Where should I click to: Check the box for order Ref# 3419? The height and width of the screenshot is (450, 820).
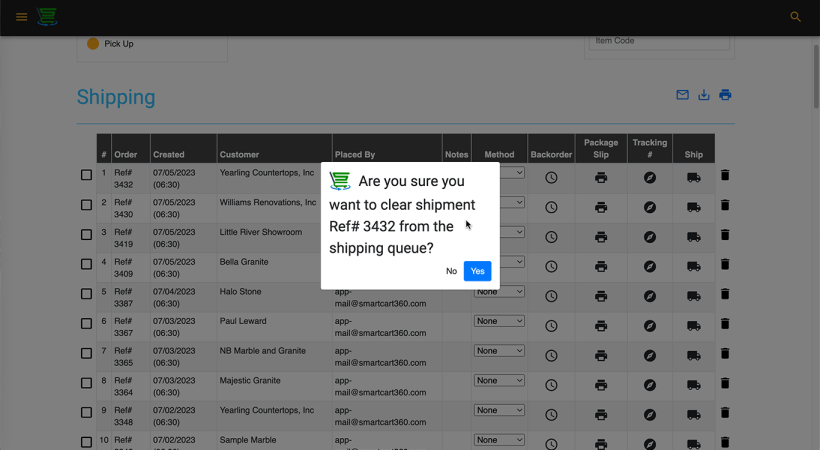pos(86,234)
